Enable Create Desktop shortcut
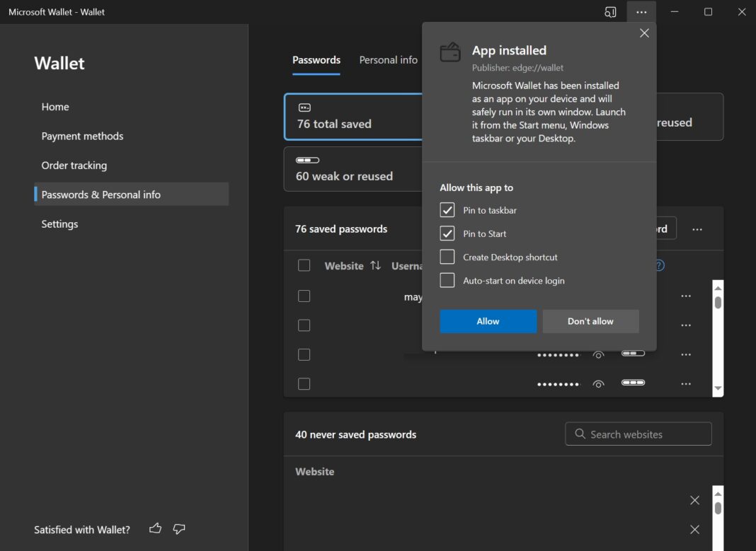 click(x=447, y=257)
